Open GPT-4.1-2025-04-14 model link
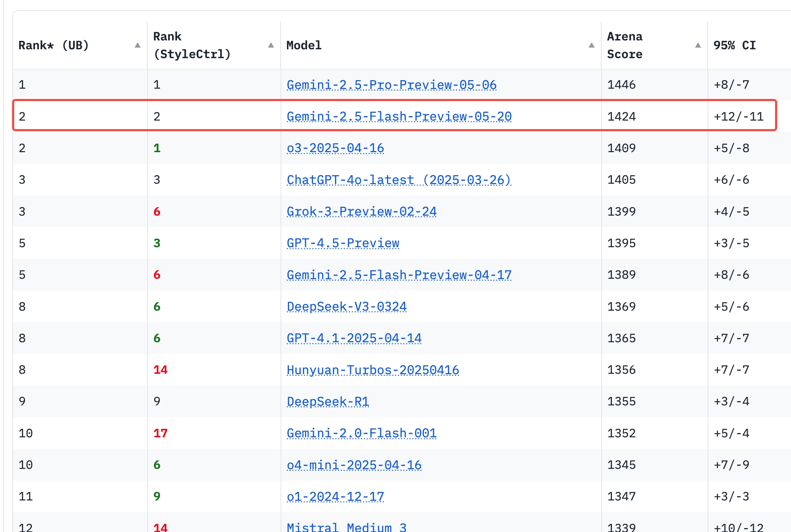The image size is (791, 532). [x=354, y=338]
